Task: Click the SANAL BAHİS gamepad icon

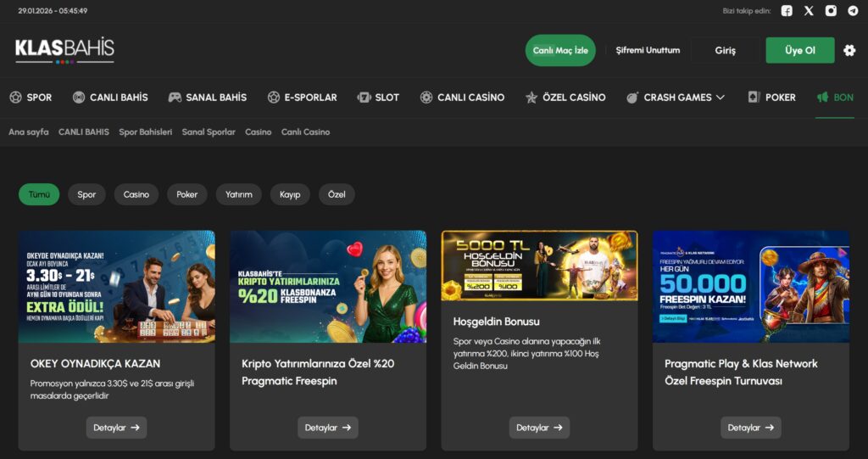Action: coord(175,98)
